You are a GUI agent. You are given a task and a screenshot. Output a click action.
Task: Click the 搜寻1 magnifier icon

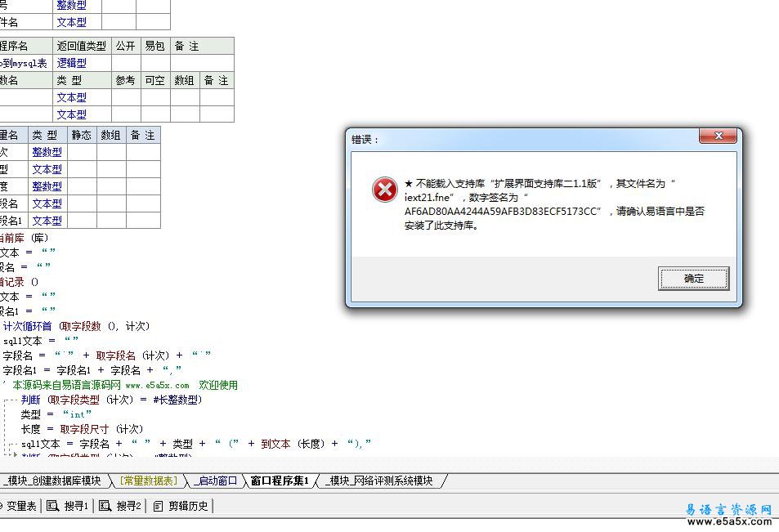click(x=52, y=506)
